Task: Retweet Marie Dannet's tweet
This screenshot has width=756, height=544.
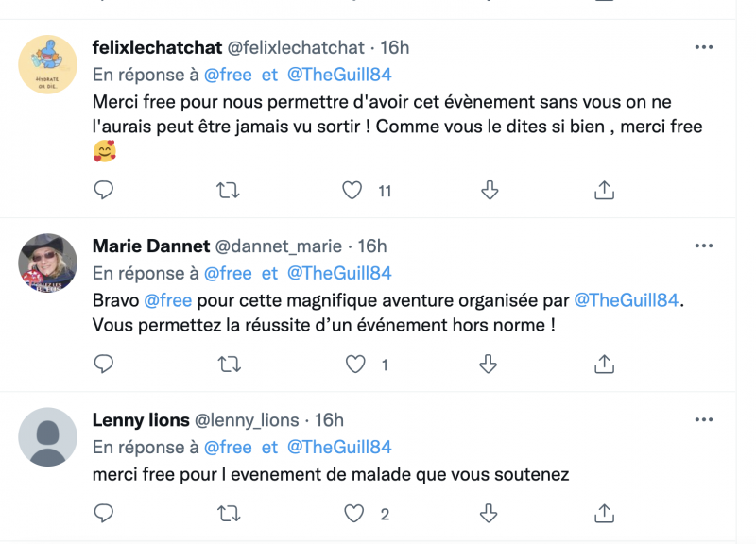Action: click(228, 364)
